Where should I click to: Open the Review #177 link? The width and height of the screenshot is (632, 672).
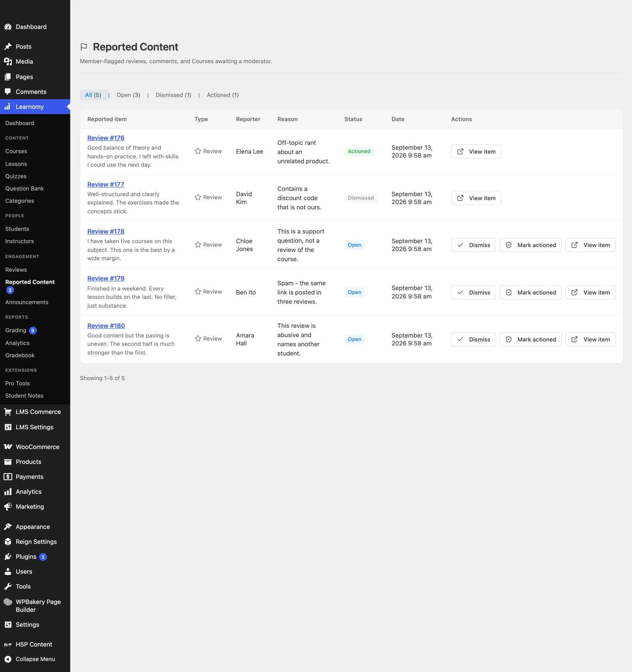coord(106,184)
